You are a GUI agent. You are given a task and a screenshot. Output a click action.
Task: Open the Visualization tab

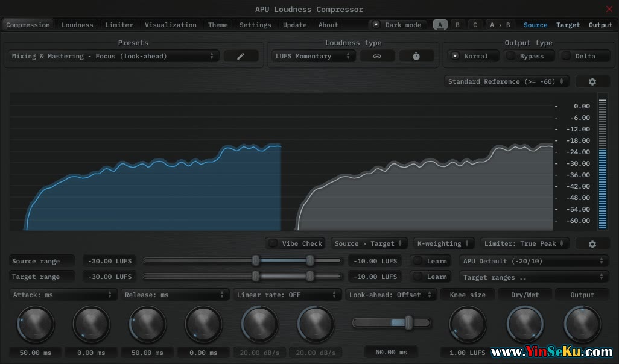[170, 25]
